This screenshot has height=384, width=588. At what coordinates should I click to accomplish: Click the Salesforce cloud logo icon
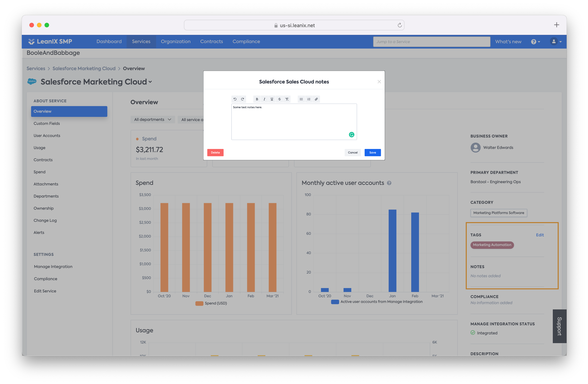click(x=32, y=81)
